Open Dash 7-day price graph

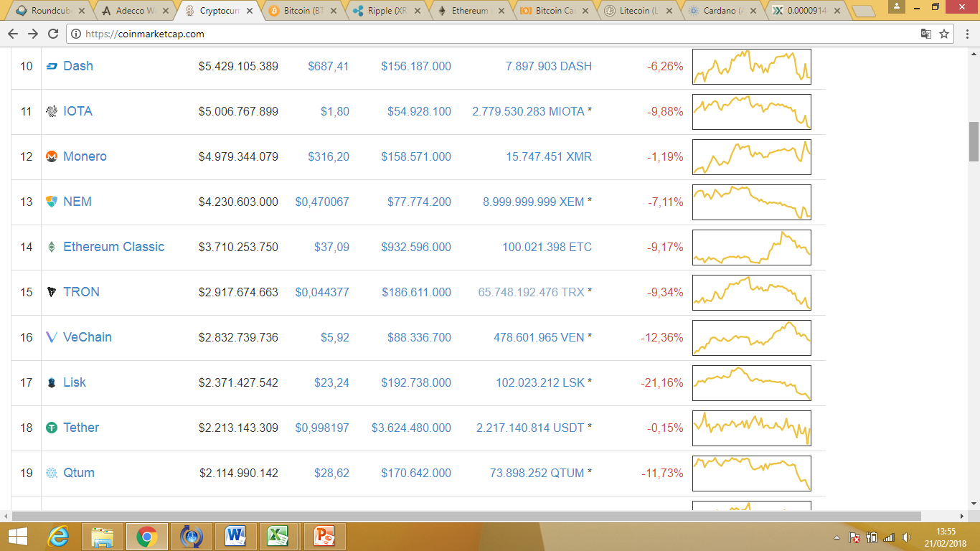point(752,67)
